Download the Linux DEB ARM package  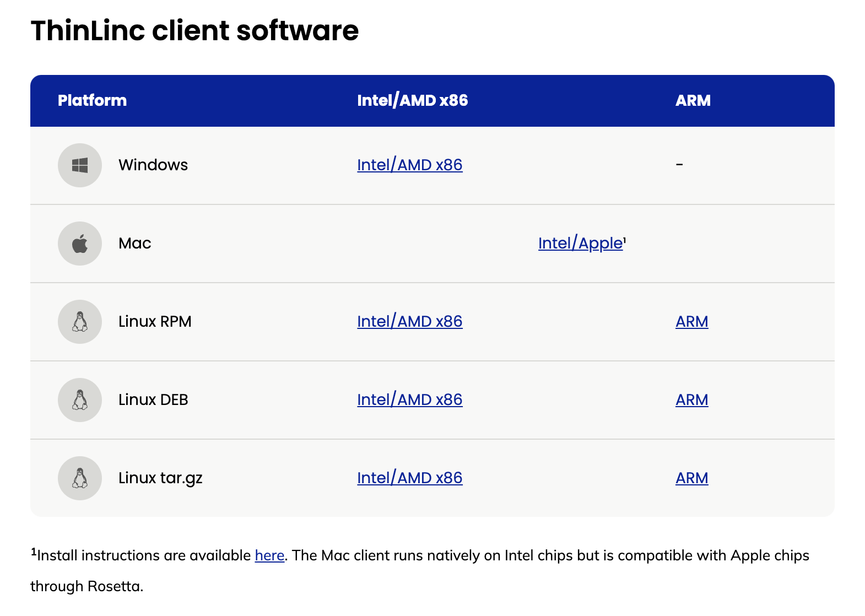[692, 399]
